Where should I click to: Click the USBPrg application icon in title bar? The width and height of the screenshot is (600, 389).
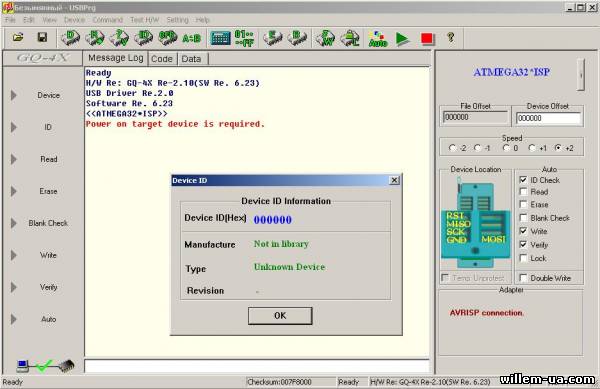[x=8, y=7]
